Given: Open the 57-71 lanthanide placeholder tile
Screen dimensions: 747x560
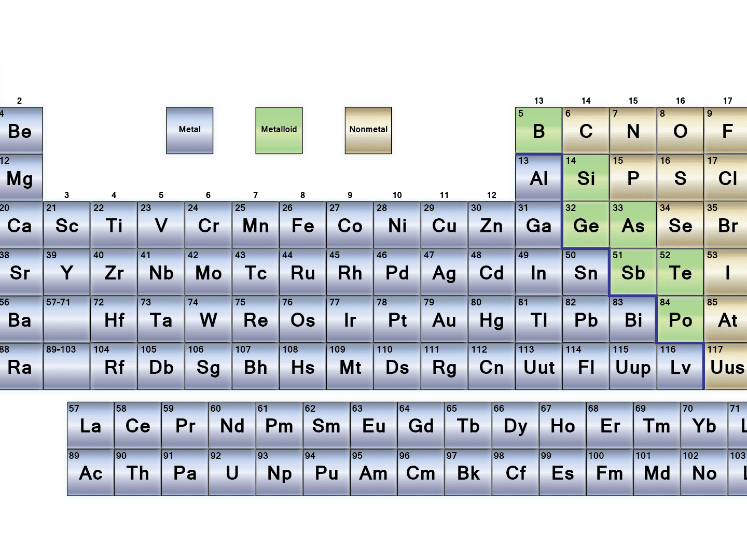Looking at the screenshot, I should [66, 319].
